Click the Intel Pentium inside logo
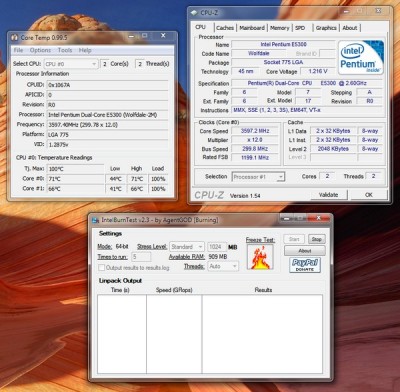This screenshot has height=392, width=400. 361,57
